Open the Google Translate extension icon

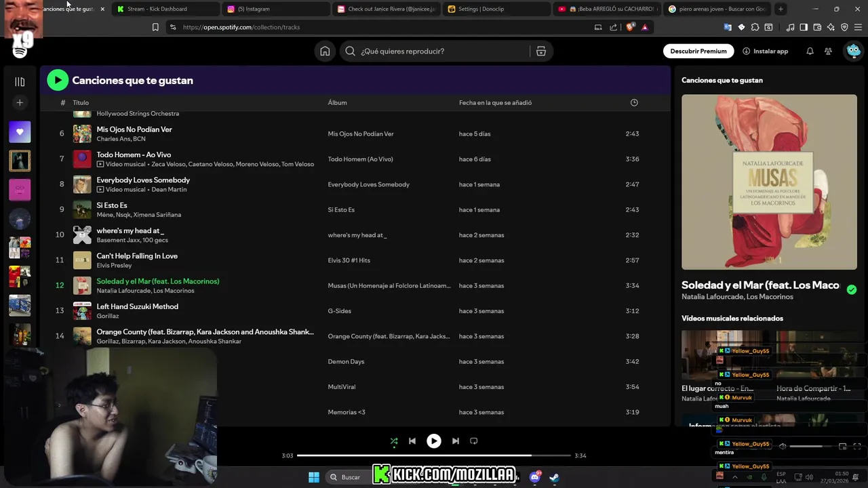pyautogui.click(x=728, y=27)
